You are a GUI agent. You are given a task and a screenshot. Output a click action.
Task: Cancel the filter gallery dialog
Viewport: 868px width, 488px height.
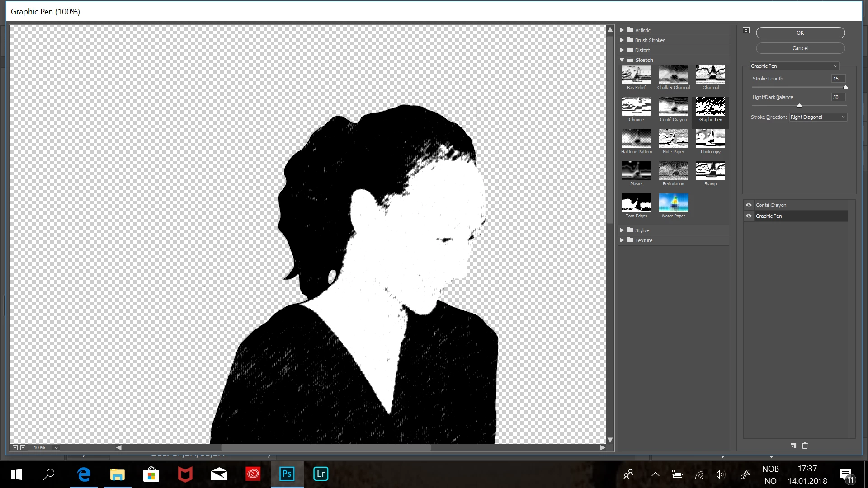(x=800, y=48)
